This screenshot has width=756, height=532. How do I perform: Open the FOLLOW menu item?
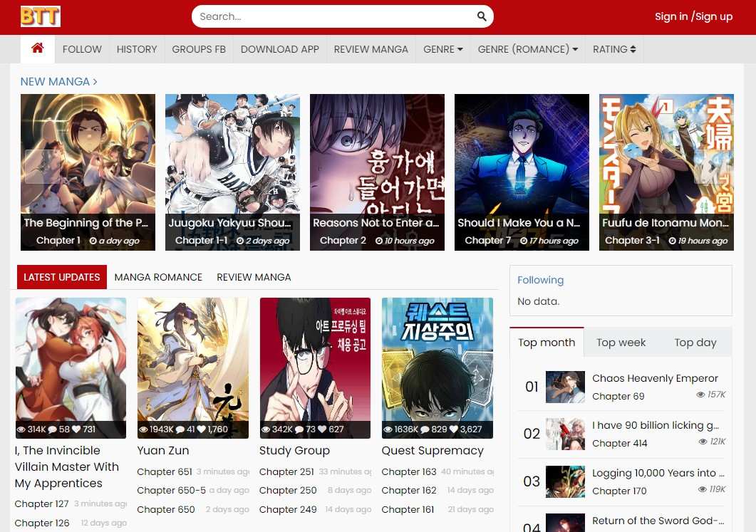82,49
